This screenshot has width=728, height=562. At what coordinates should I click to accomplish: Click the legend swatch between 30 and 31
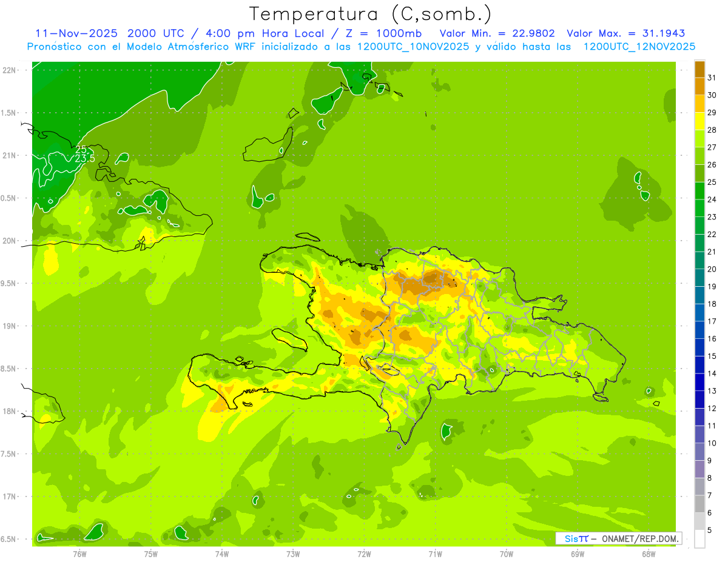(x=699, y=87)
